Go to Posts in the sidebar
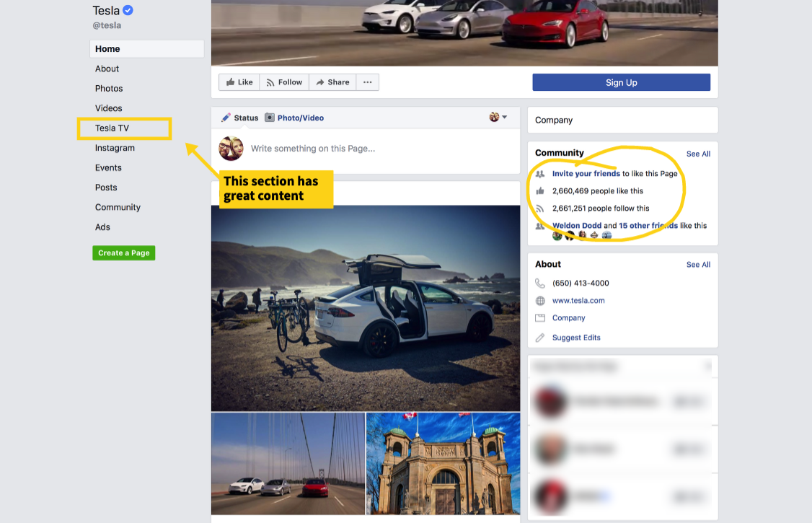The image size is (812, 523). [x=106, y=188]
